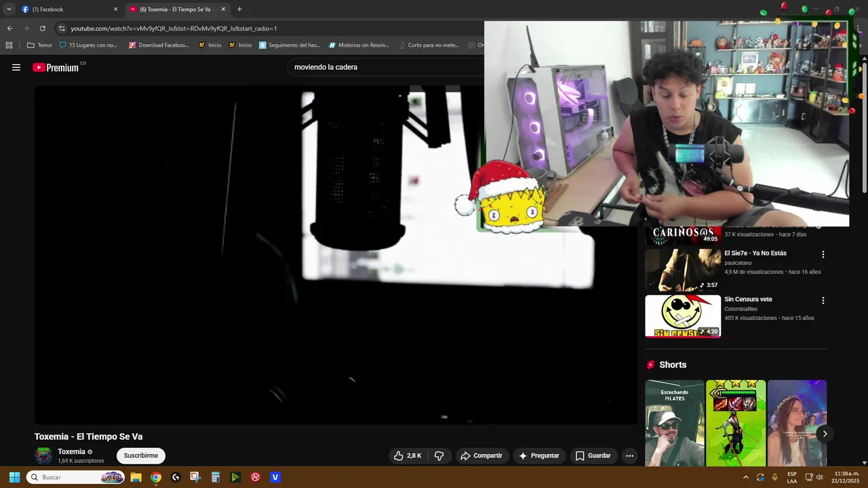868x488 pixels.
Task: Open site information icon in address bar
Action: pos(62,28)
